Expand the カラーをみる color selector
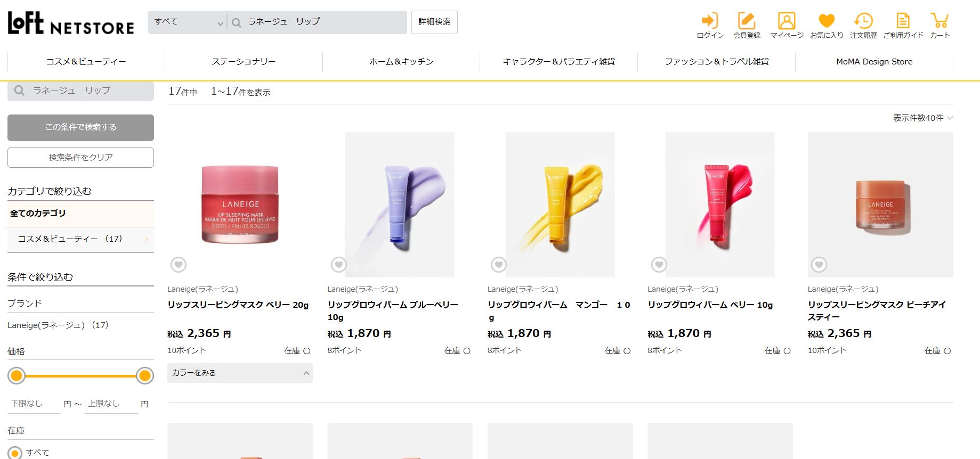The height and width of the screenshot is (459, 980). [x=240, y=373]
